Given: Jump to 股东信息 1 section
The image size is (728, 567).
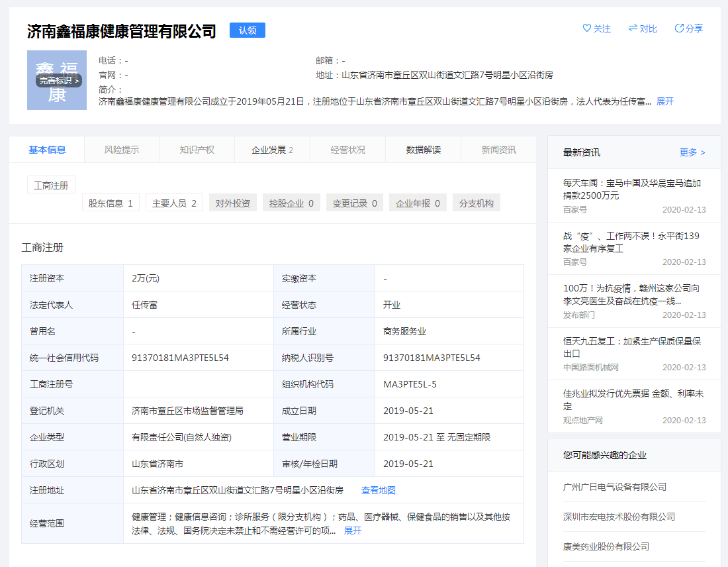Looking at the screenshot, I should pyautogui.click(x=111, y=203).
